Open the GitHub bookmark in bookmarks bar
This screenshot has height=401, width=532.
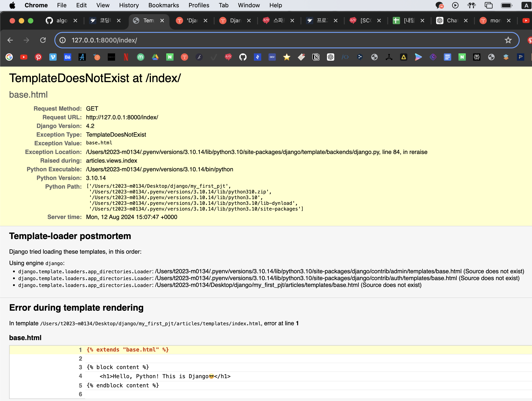point(243,57)
